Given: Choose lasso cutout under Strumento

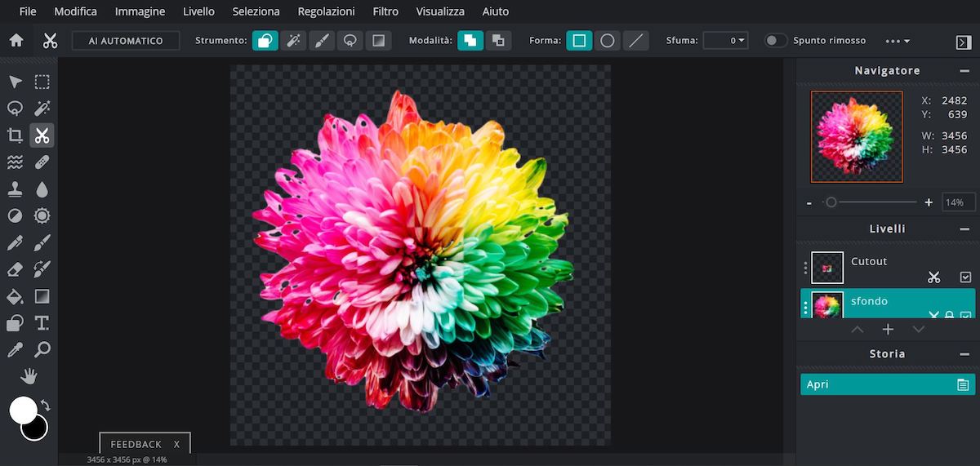Looking at the screenshot, I should coord(350,41).
